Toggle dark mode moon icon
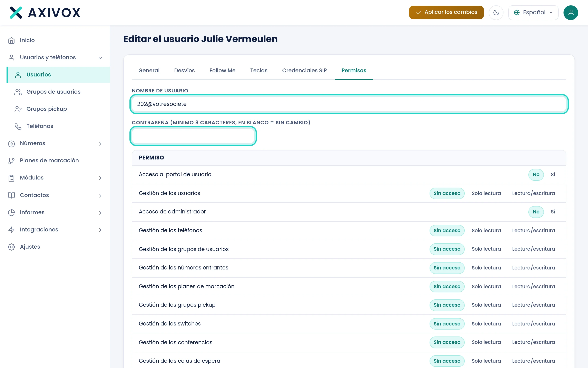Screen dimensions: 588x368 click(x=496, y=12)
